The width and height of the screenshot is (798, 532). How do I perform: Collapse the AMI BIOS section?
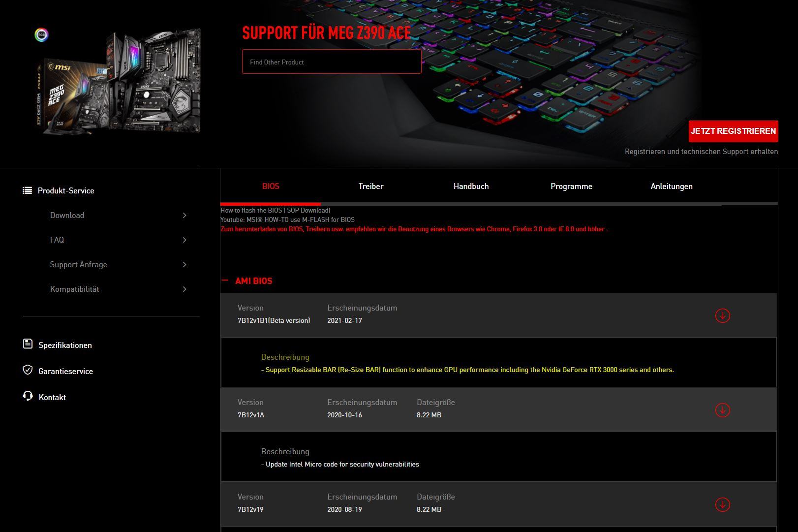[225, 280]
